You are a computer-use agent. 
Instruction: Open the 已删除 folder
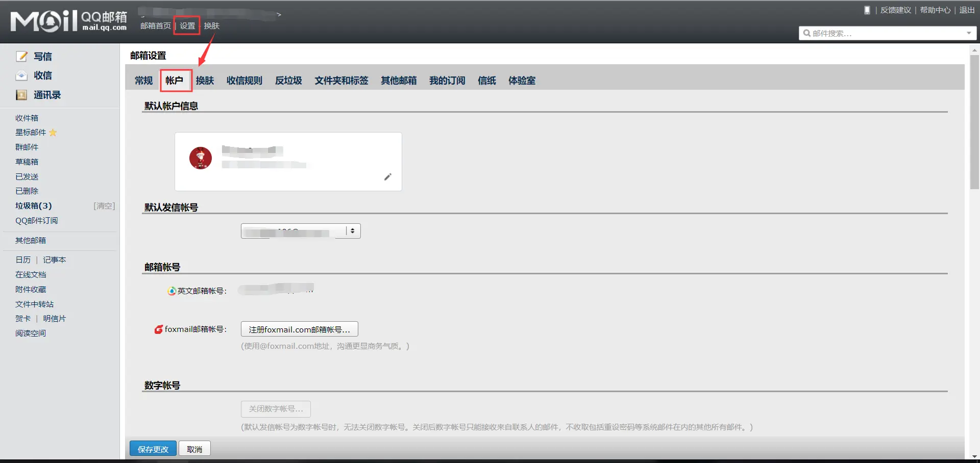click(x=27, y=191)
